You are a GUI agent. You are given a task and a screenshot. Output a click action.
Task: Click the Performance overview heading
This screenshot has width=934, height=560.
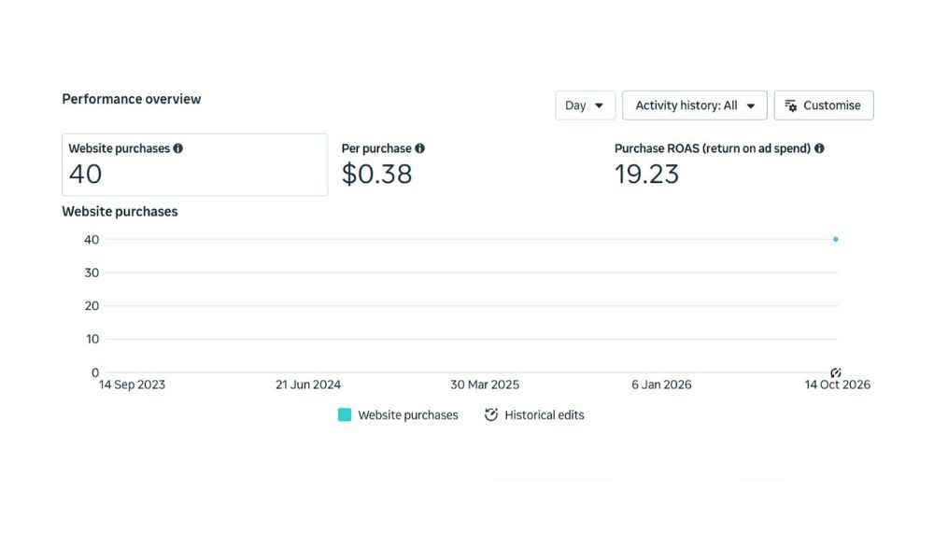[x=132, y=99]
